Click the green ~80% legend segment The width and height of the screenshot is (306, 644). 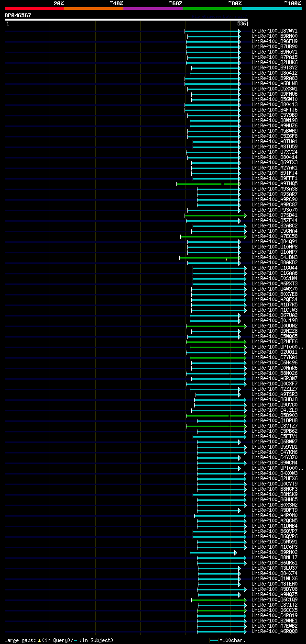coord(212,9)
